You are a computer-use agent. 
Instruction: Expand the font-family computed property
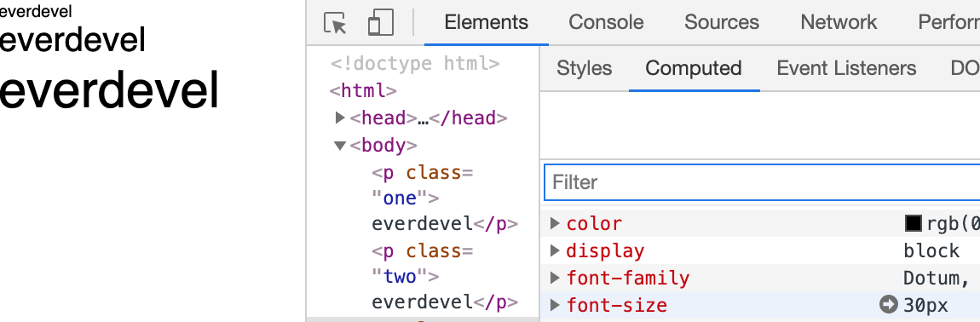[x=555, y=278]
